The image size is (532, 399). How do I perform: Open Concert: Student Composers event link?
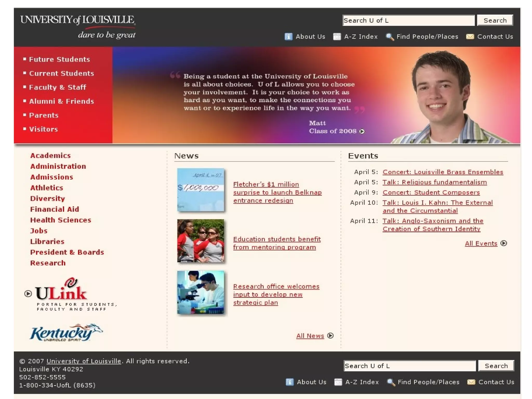[431, 192]
